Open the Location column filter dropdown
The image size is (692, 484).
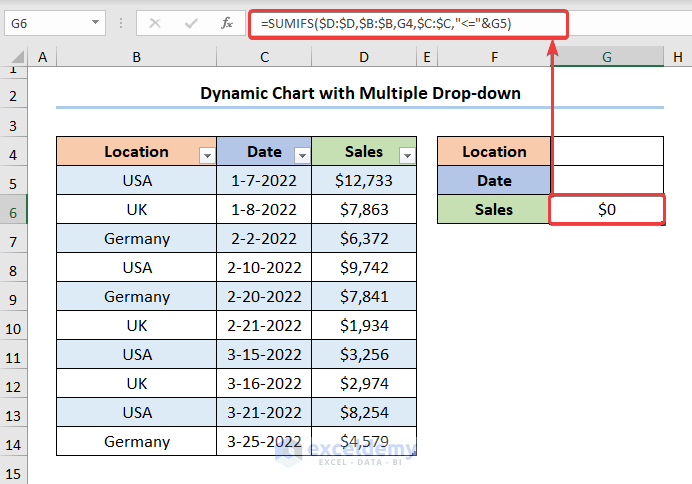click(207, 155)
